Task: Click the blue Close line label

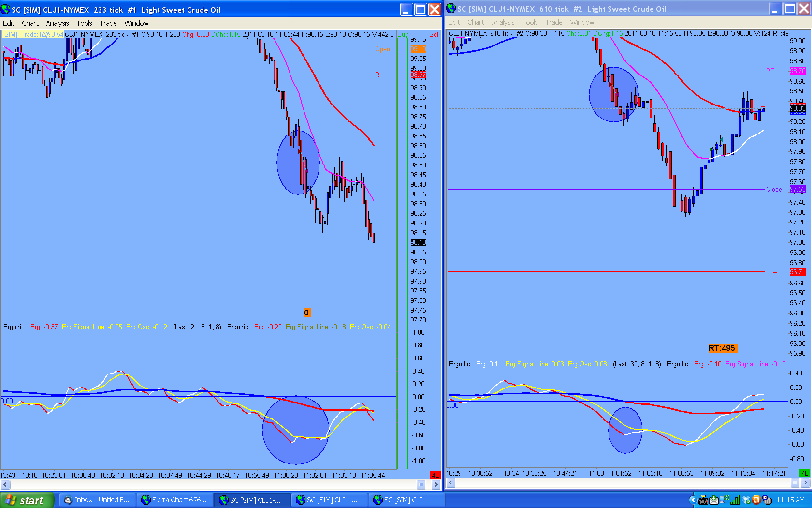Action: click(774, 189)
